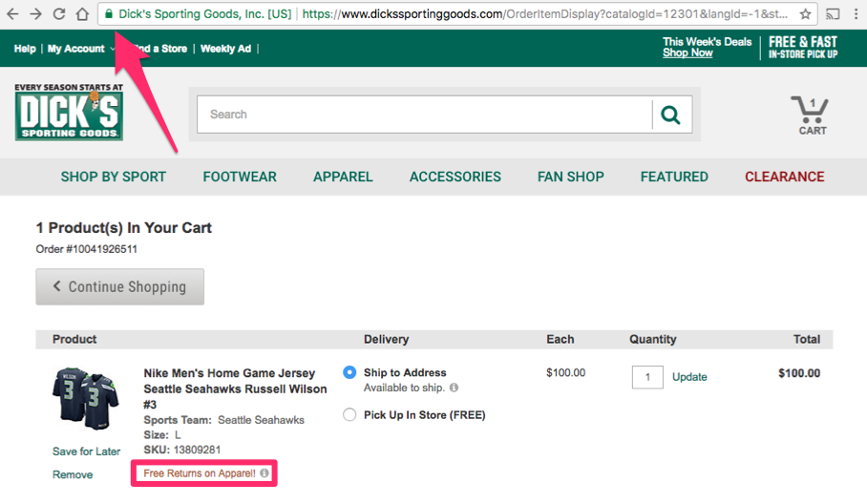Submit search with the magnifying glass icon
The image size is (867, 504).
pos(670,115)
